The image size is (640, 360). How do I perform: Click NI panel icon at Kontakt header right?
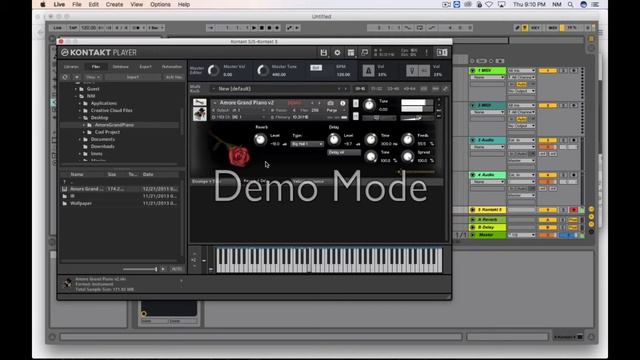pyautogui.click(x=442, y=53)
